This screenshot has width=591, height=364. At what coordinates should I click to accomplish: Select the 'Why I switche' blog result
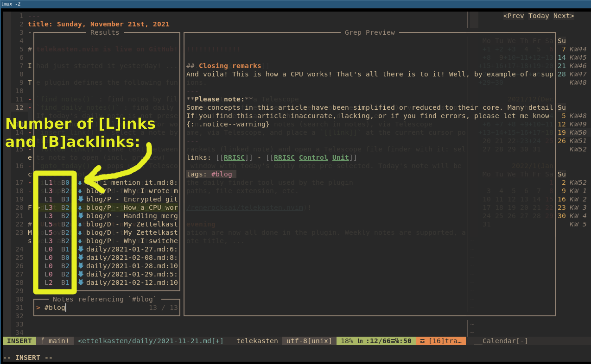pyautogui.click(x=132, y=241)
